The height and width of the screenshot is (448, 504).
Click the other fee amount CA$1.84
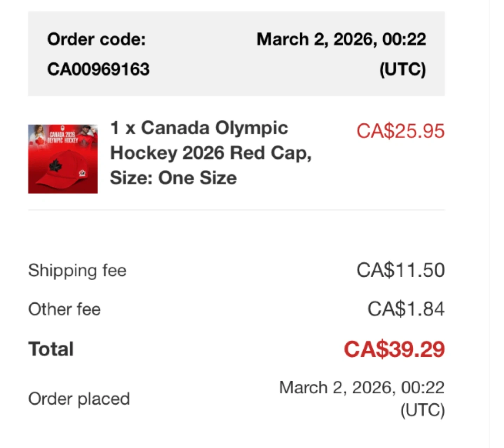pos(406,309)
